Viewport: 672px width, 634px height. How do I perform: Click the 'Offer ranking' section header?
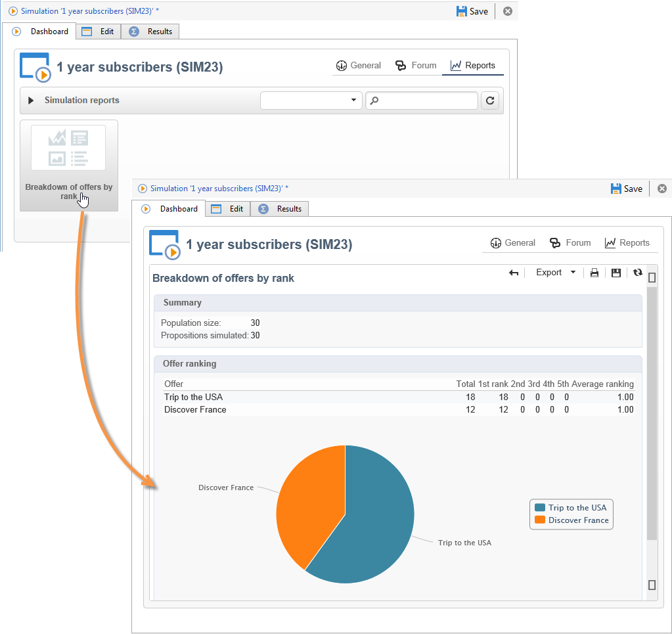tap(397, 363)
